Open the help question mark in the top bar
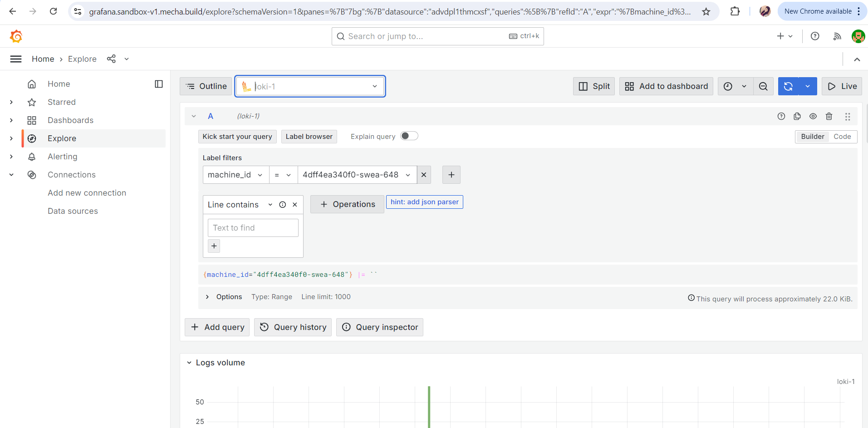868x428 pixels. (x=815, y=36)
